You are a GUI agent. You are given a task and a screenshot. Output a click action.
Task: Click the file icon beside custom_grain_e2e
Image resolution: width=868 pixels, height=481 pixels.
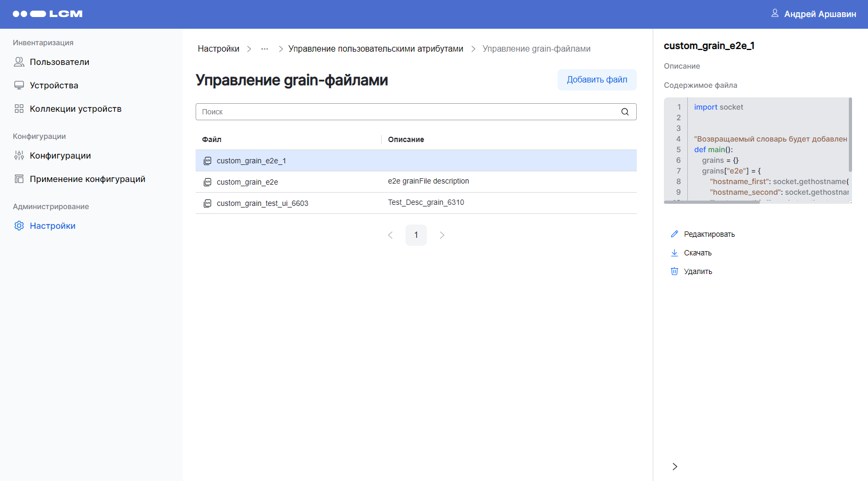207,182
